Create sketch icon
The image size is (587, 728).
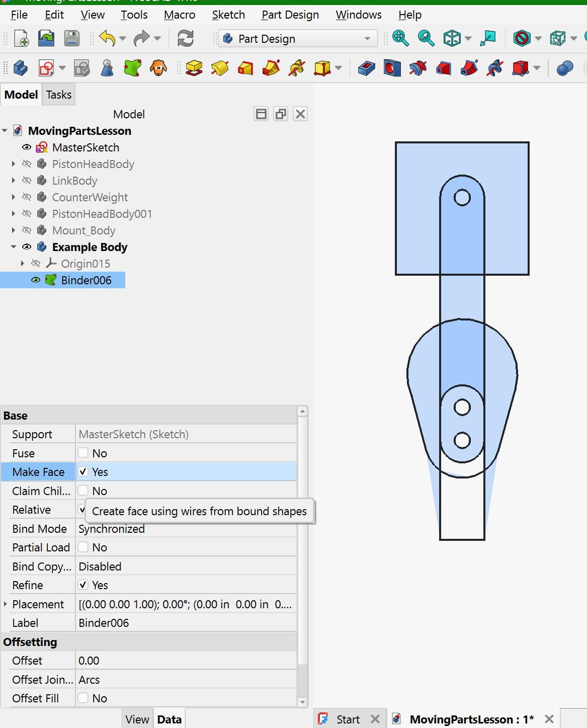46,67
